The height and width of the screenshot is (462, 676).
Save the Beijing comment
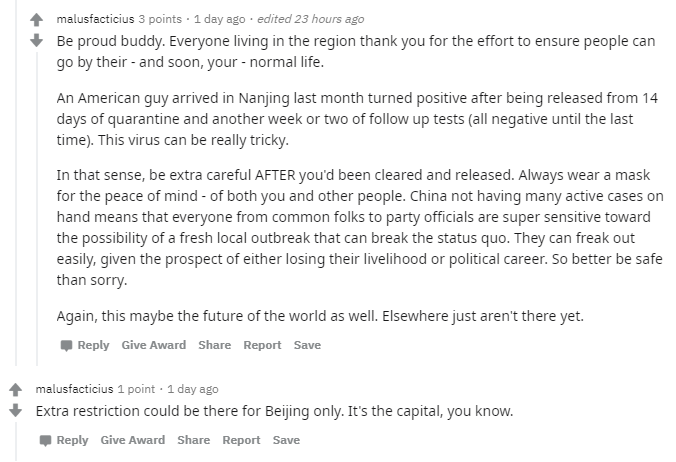(286, 440)
